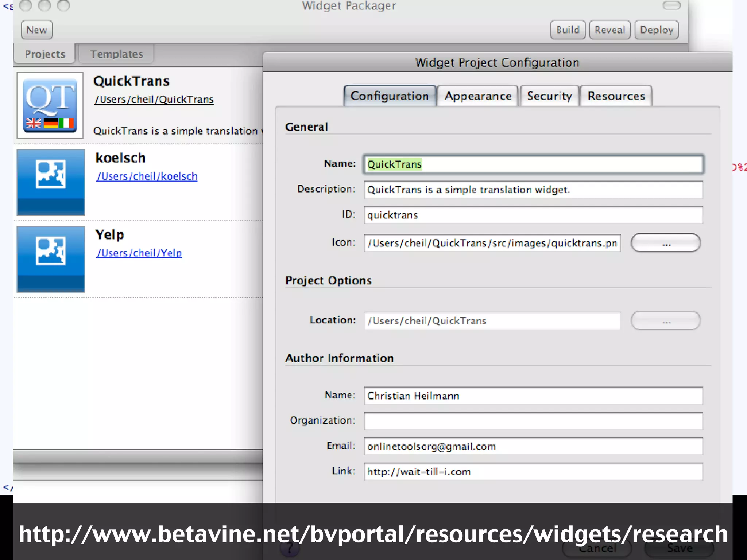The height and width of the screenshot is (560, 747).
Task: Open the Resources tab
Action: coord(616,96)
